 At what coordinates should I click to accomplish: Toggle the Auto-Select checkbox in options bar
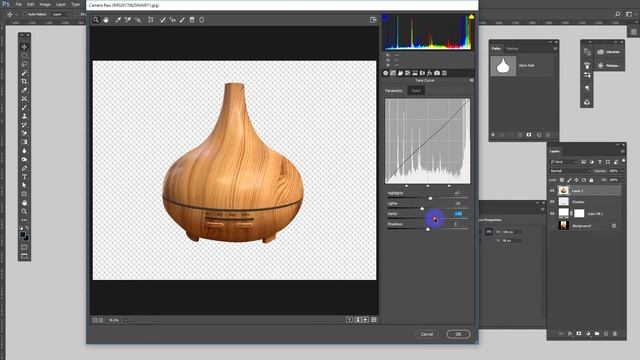[x=25, y=14]
